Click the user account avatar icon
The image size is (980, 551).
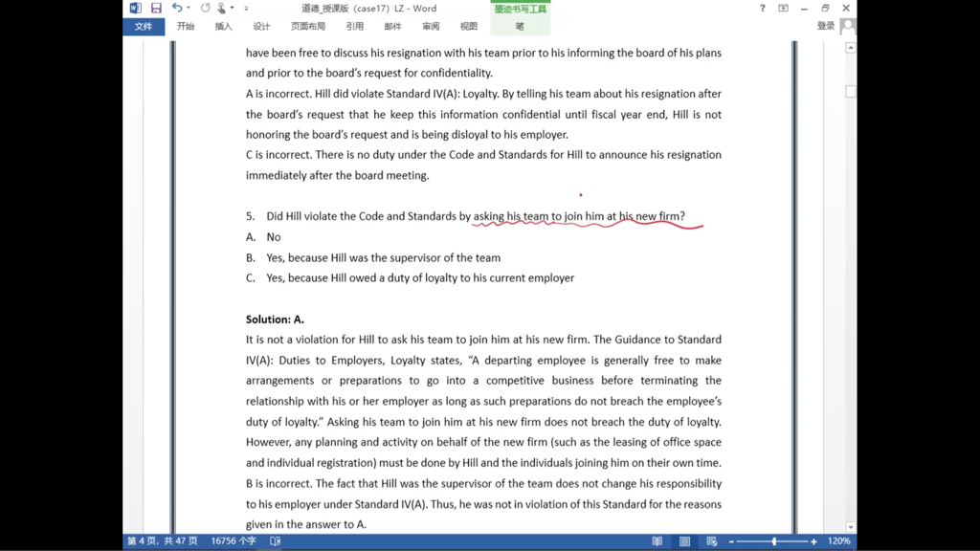(848, 26)
